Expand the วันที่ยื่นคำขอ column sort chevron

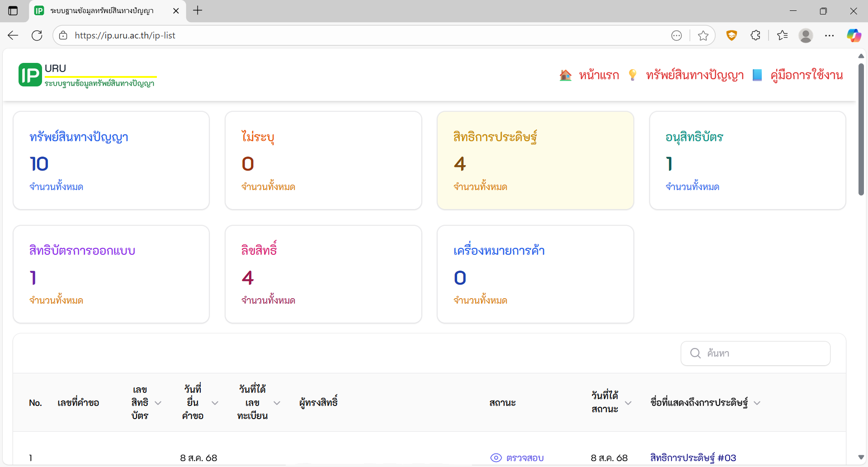coord(215,403)
